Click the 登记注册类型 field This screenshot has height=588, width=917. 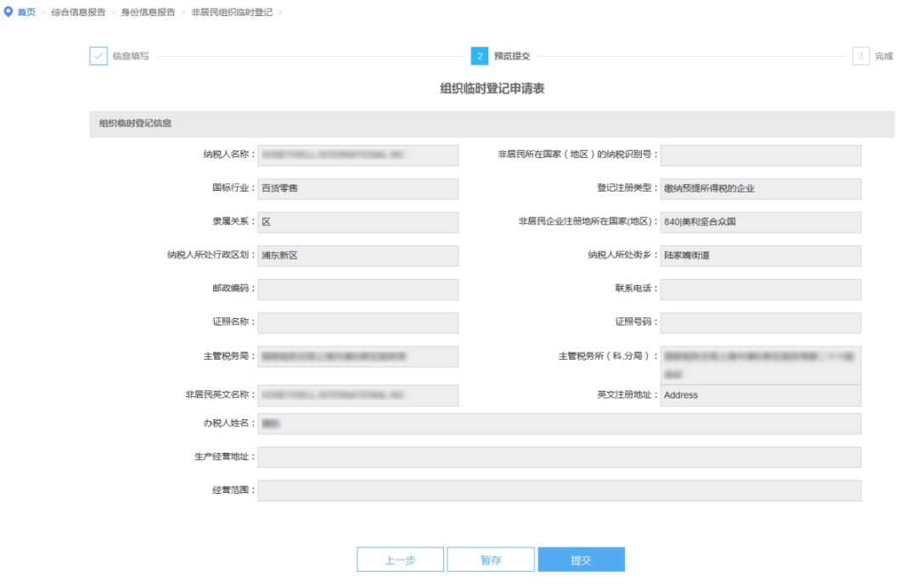pos(760,188)
